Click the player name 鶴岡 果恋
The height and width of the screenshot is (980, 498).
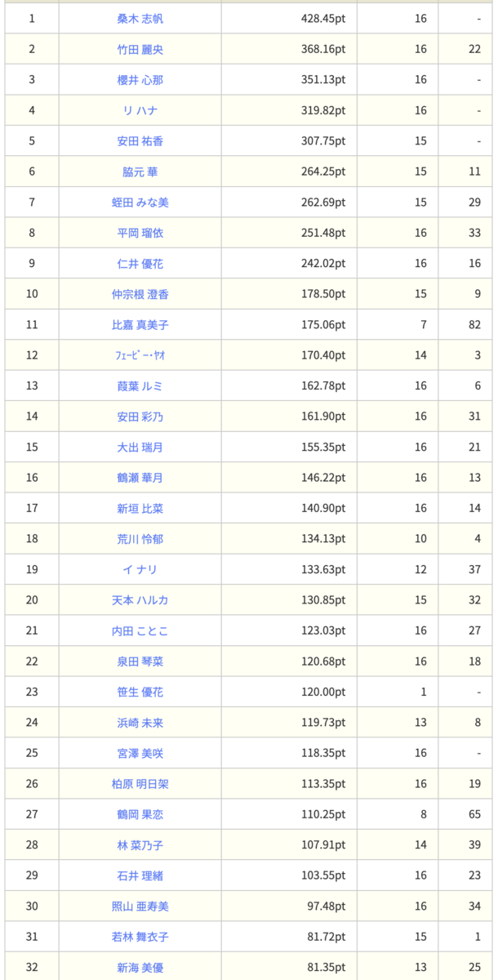coord(140,815)
